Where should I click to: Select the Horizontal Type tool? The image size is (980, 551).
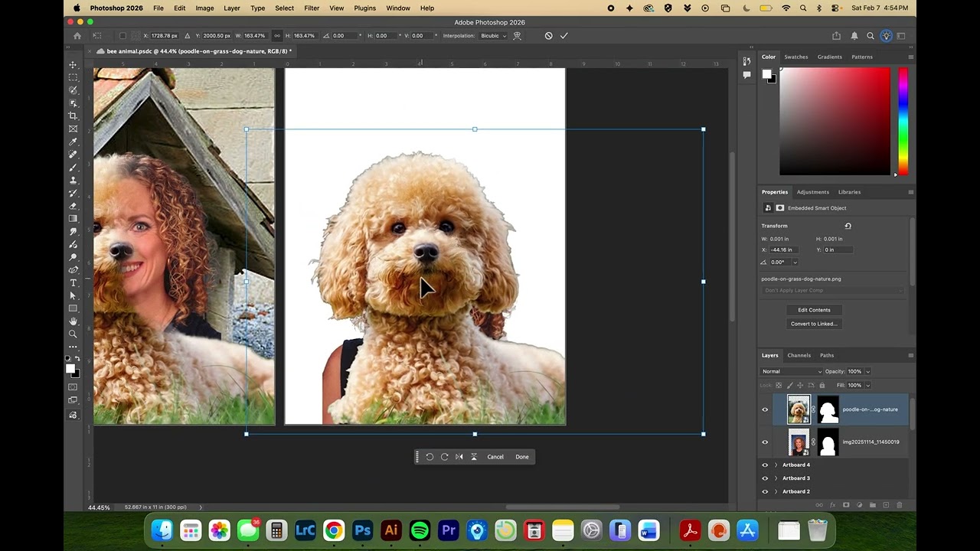(73, 282)
